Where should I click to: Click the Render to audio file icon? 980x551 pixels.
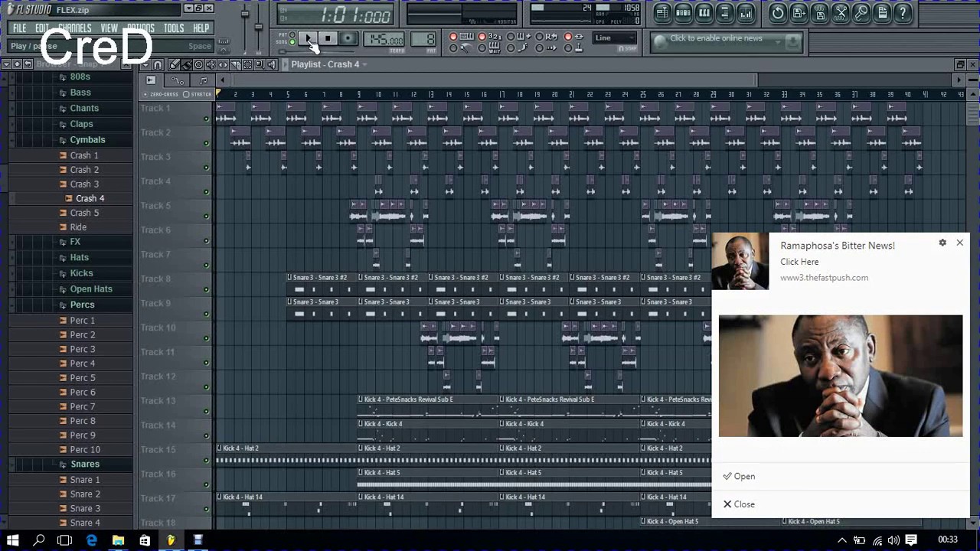[820, 13]
